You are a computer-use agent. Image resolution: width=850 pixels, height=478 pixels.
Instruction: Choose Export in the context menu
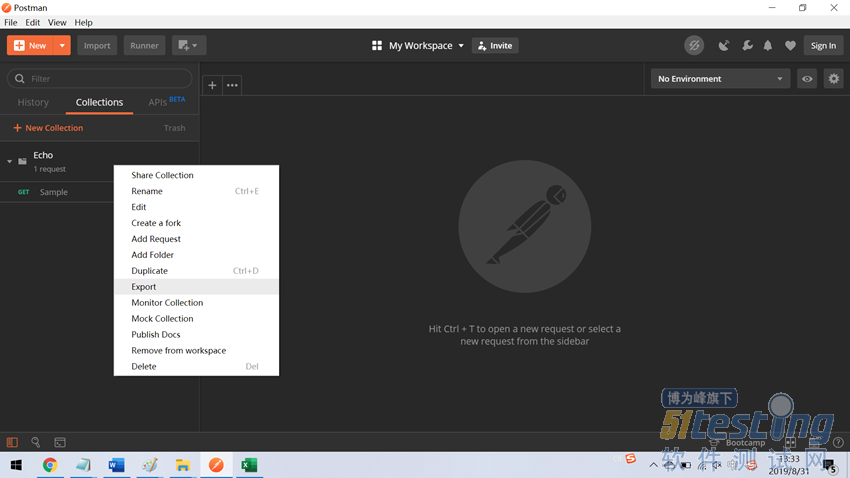[x=196, y=287]
